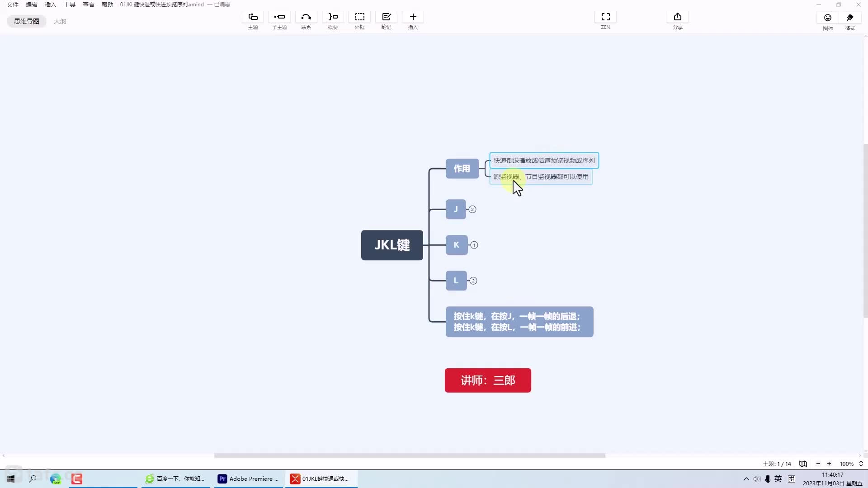Open the Edge Dev browser taskbar icon

[55, 479]
